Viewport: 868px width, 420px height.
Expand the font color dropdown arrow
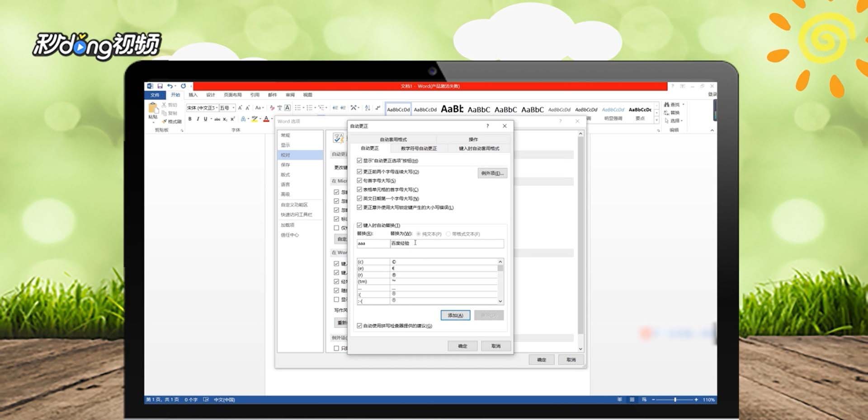pos(272,119)
